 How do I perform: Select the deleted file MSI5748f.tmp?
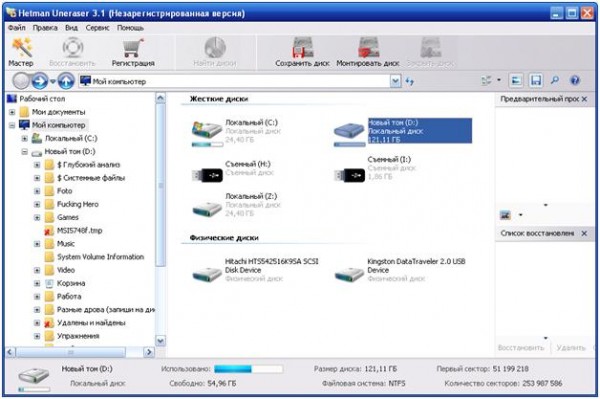click(x=80, y=231)
